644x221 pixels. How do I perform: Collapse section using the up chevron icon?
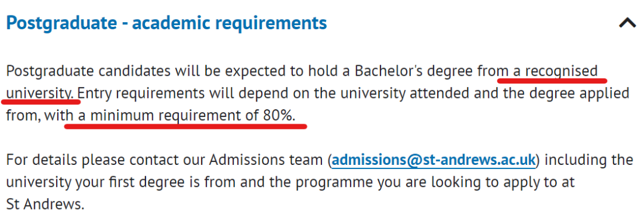coord(627,23)
